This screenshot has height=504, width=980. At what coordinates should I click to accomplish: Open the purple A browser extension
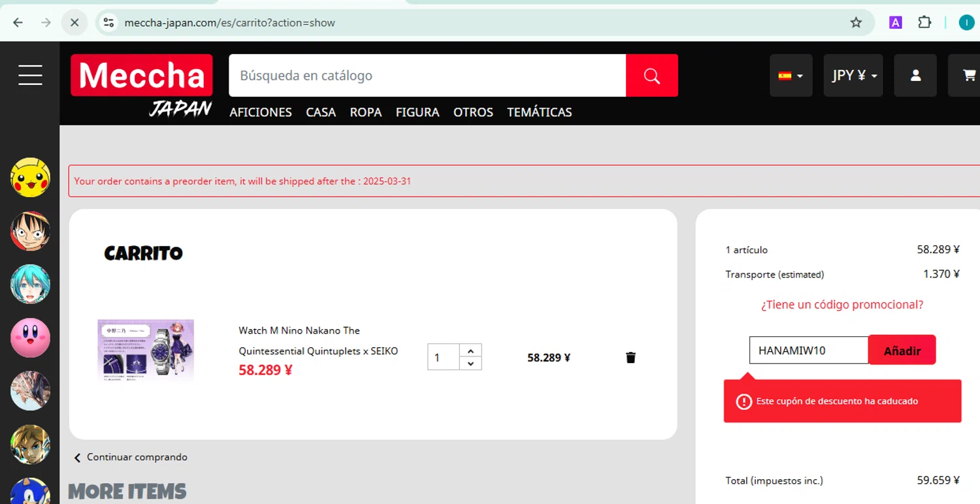896,23
